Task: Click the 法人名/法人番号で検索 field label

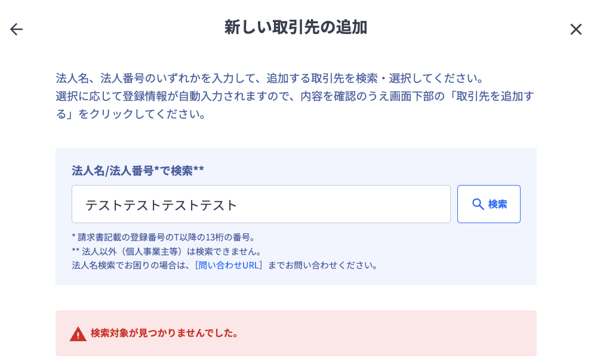Action: 137,171
